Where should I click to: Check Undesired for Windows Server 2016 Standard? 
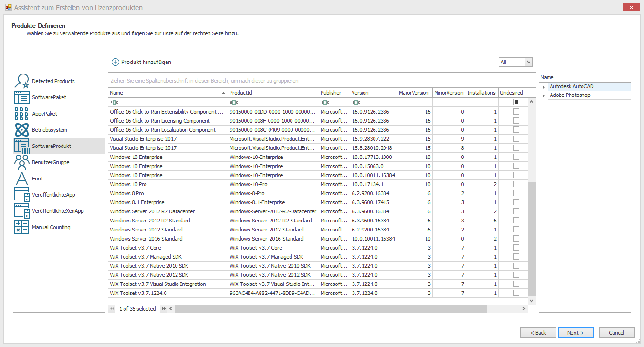click(516, 239)
